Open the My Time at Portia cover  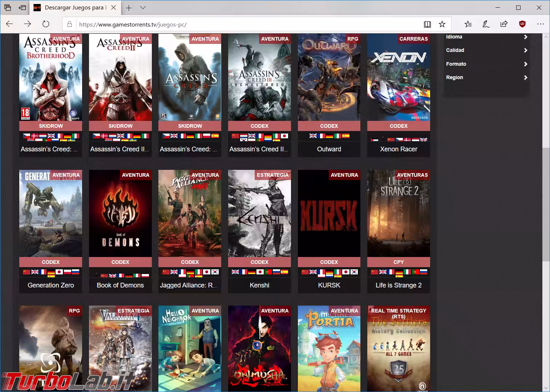click(329, 348)
